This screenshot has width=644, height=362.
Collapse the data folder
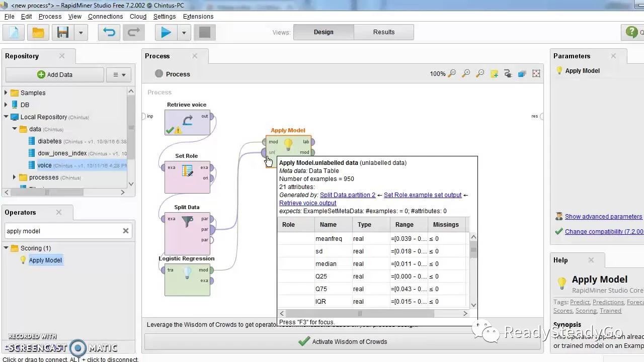click(x=15, y=129)
